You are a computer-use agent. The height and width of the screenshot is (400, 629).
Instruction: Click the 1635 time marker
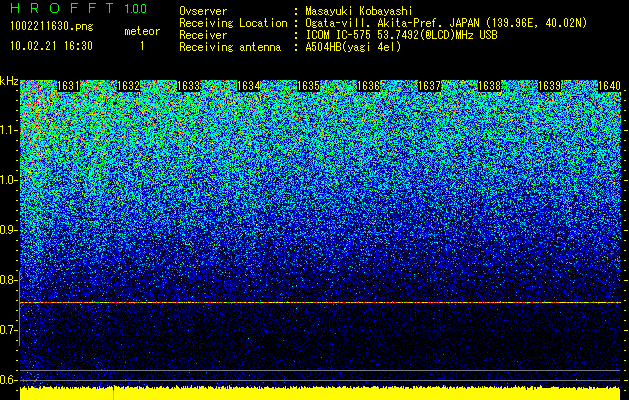[x=308, y=86]
